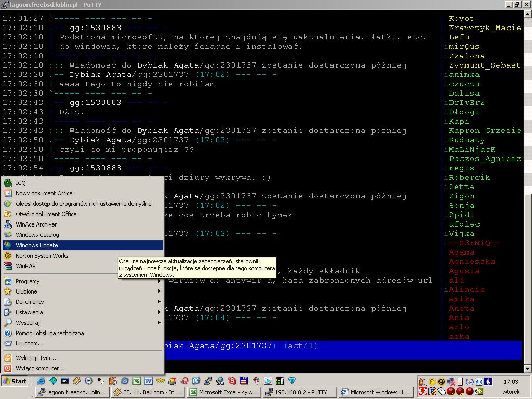
Task: Click nickname 'Robercik' in the user list
Action: coord(470,178)
